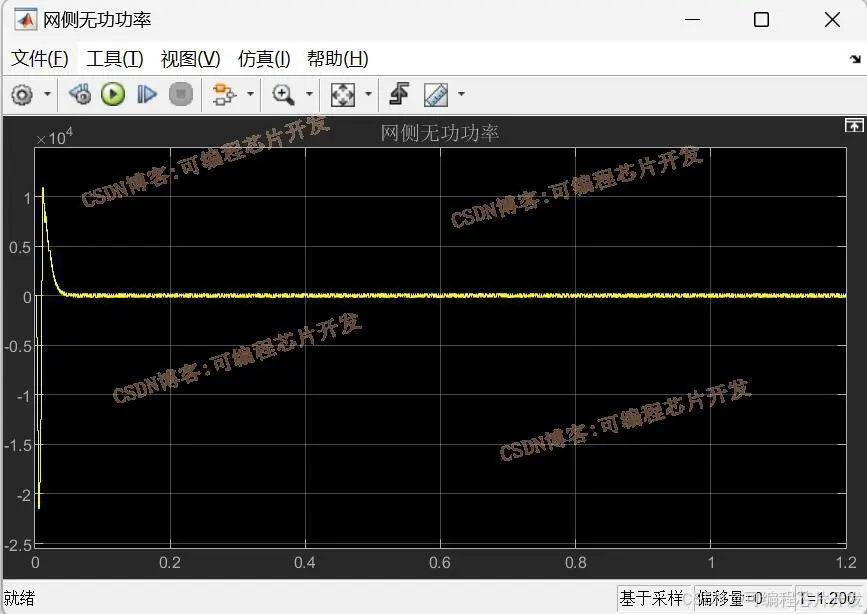This screenshot has height=614, width=867.
Task: Open the 视图(V) menu
Action: pos(190,59)
